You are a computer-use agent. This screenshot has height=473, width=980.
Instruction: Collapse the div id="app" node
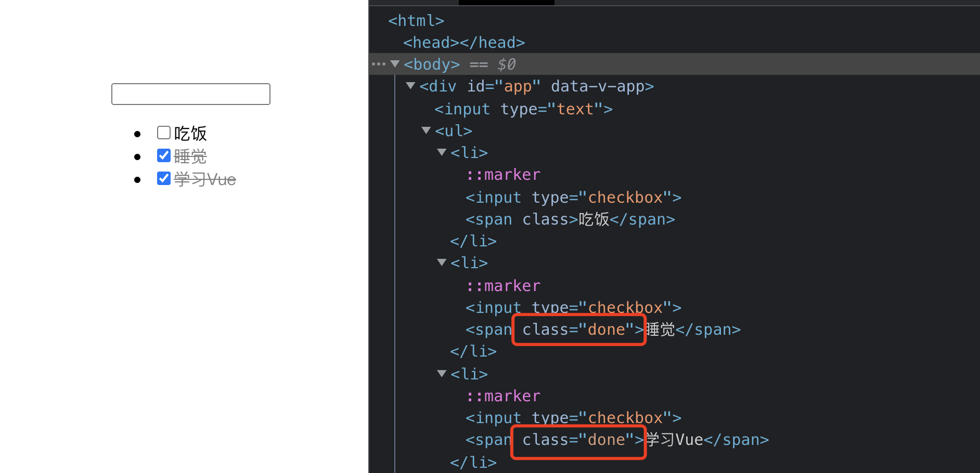pos(410,86)
